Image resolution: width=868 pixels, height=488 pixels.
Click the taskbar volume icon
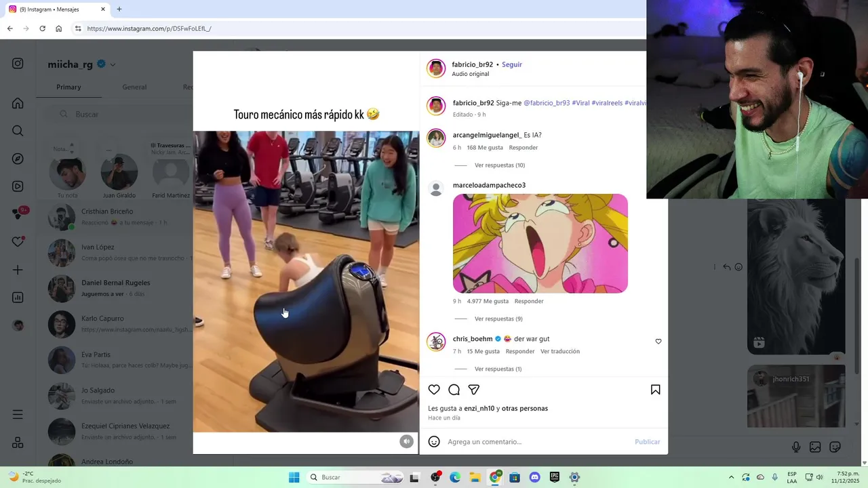click(820, 477)
